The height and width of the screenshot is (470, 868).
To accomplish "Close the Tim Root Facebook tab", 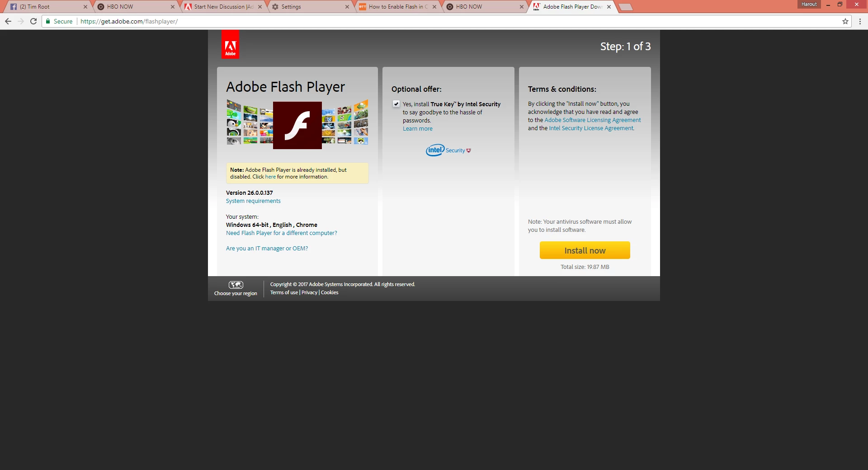I will pyautogui.click(x=85, y=7).
